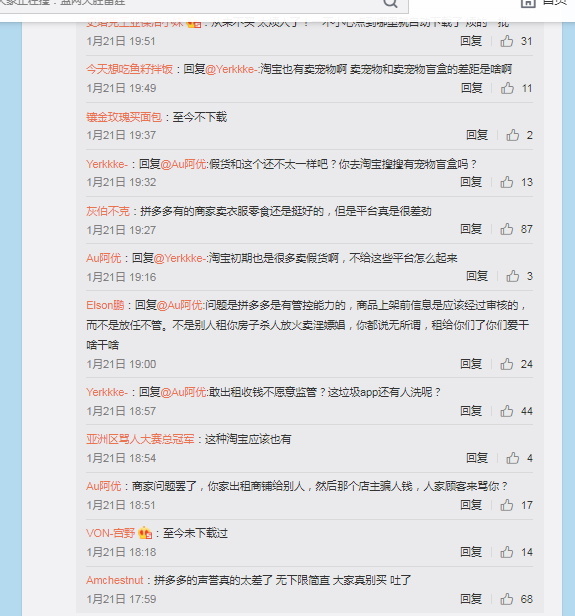Viewport: 575px width, 616px height.
Task: Click the @Yerkkke- mention in Au阿优's 19:16 reply
Action: pos(181,258)
